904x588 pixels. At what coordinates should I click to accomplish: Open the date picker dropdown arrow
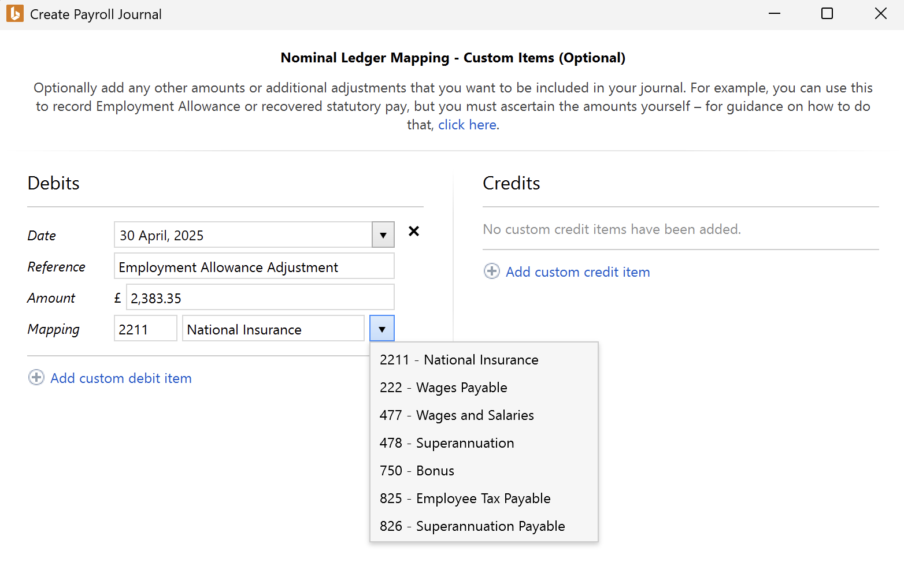pos(383,235)
